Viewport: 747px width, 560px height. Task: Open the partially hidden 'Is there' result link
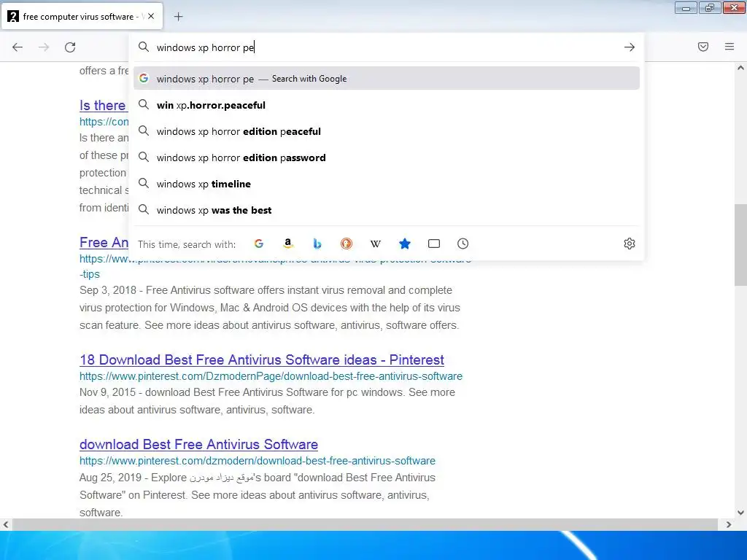(x=102, y=105)
